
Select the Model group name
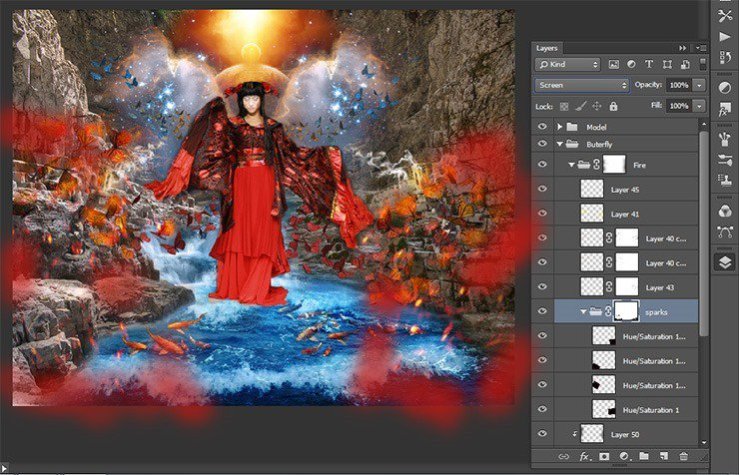tap(596, 127)
